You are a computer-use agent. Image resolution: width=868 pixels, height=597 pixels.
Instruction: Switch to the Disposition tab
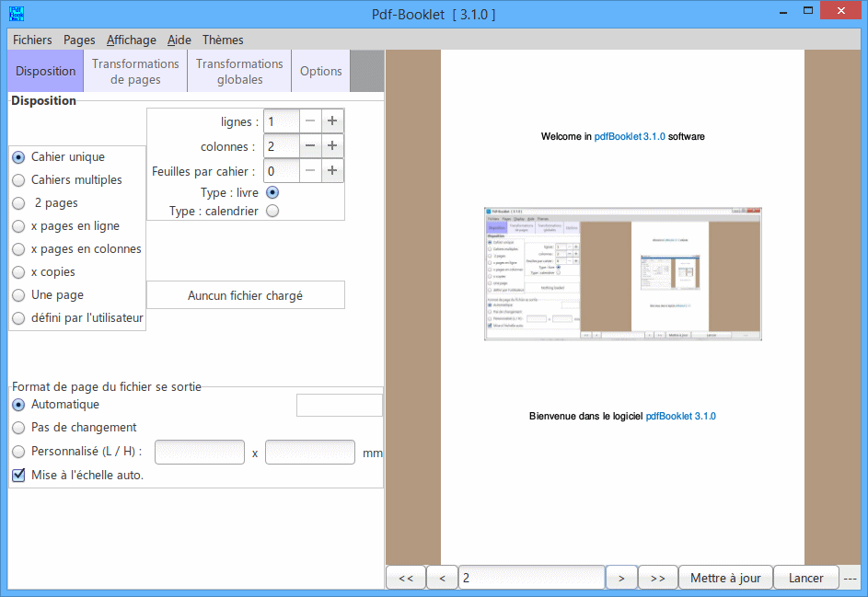click(45, 71)
